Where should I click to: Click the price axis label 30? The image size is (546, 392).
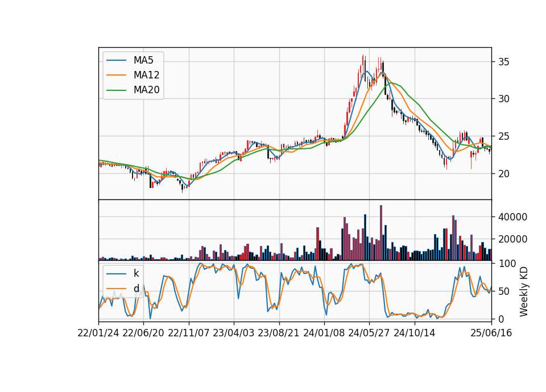click(503, 99)
